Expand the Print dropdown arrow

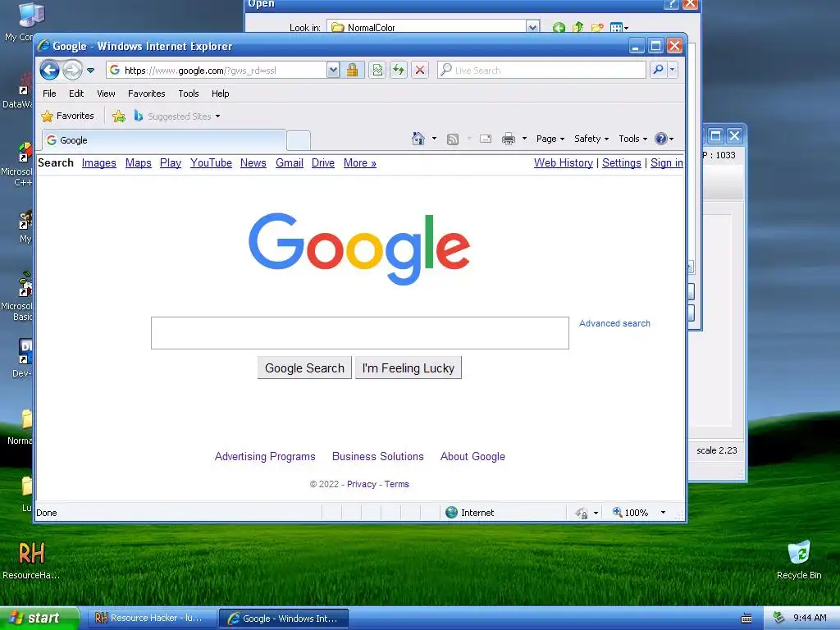[524, 139]
